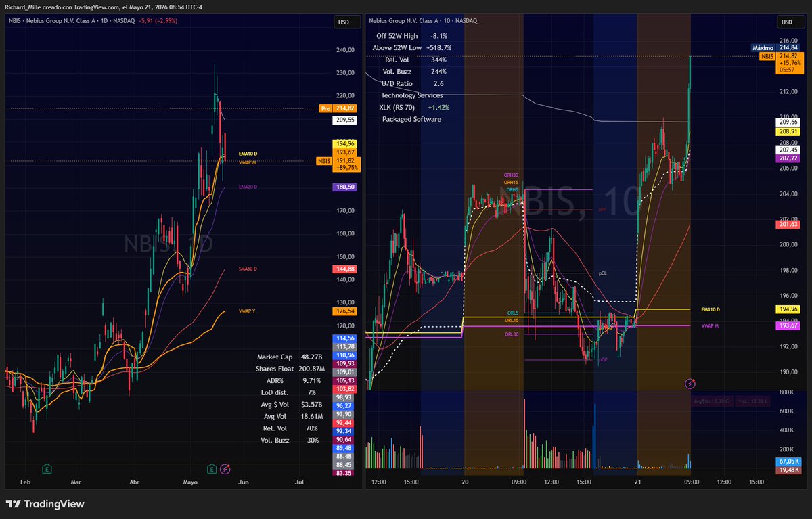812x519 pixels.
Task: Click the EMA10 D label on daily chart
Action: 248,155
